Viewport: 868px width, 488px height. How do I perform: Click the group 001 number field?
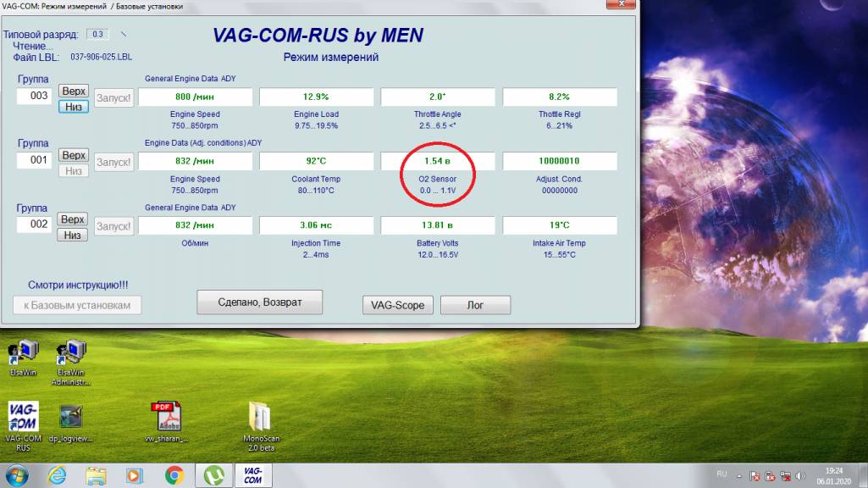(x=35, y=159)
